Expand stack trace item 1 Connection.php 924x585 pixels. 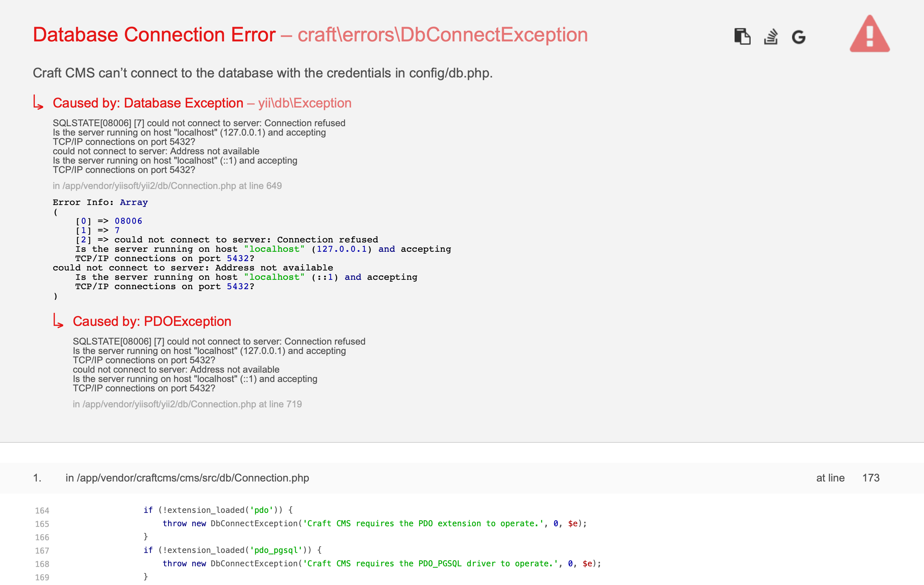point(462,477)
